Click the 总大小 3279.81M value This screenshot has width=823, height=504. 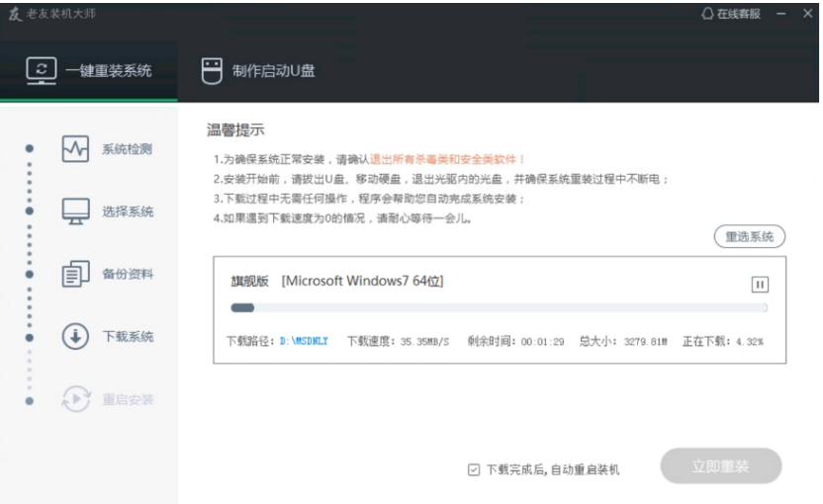point(645,342)
